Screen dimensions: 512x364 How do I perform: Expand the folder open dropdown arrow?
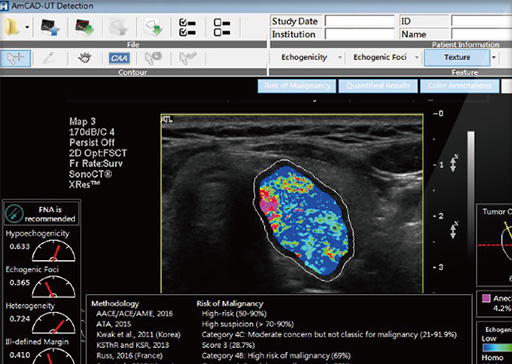coord(27,27)
